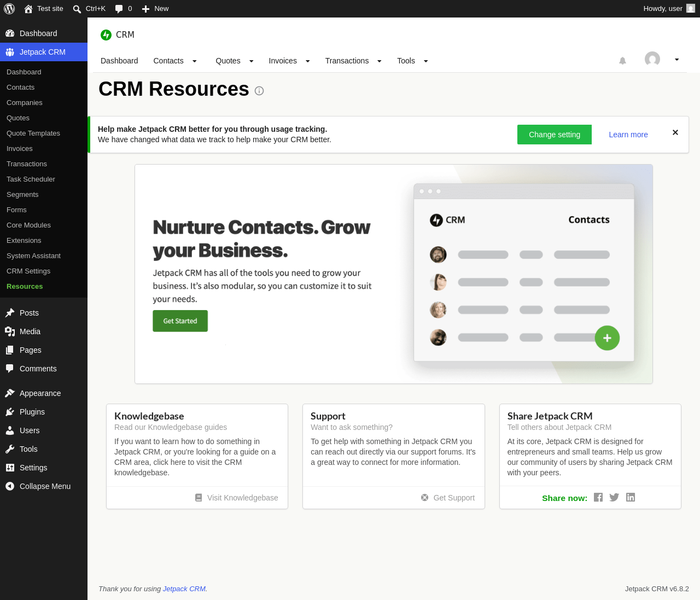Expand the Tools dropdown arrow in CRM nav
The height and width of the screenshot is (600, 700).
click(x=425, y=61)
